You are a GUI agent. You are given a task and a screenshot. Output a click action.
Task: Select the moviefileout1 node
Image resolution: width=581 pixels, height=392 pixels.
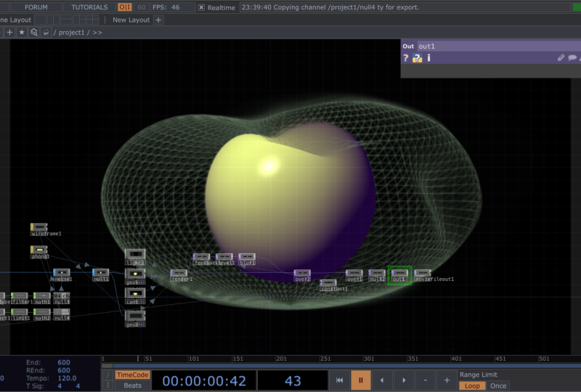tap(423, 273)
